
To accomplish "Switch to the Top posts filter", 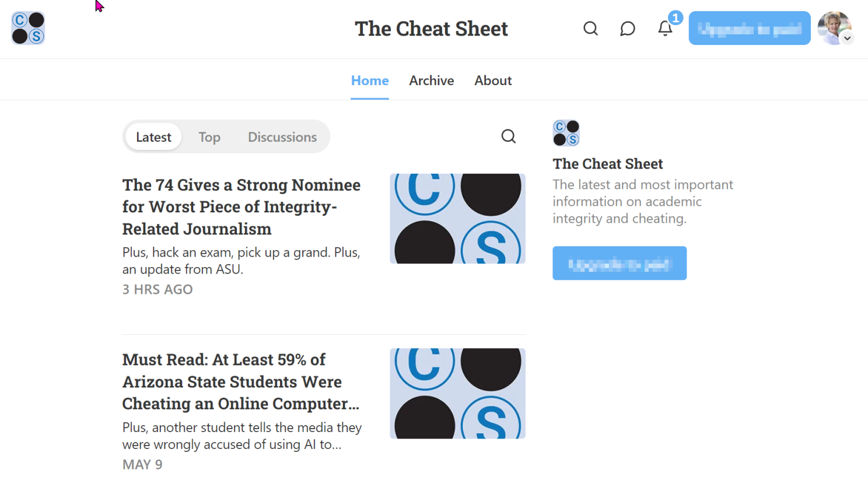I will point(209,137).
